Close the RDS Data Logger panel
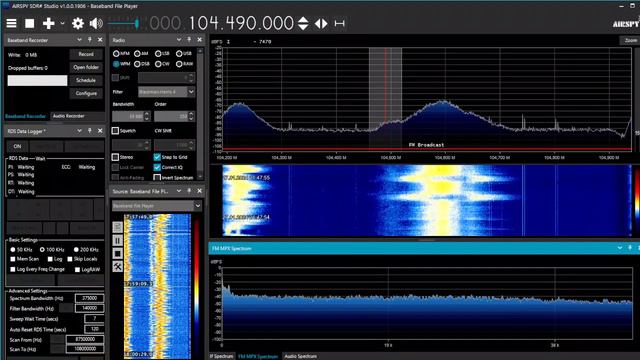This screenshot has height=360, width=640. (100, 131)
